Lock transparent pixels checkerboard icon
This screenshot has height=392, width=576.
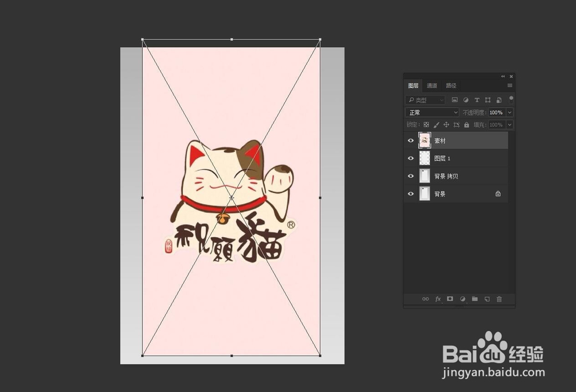[426, 125]
